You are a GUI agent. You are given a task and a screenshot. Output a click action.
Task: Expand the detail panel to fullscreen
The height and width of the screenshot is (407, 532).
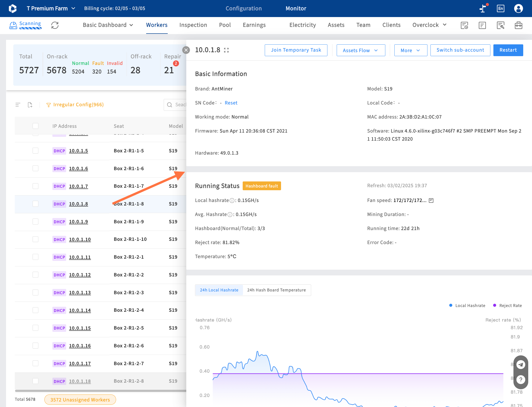pos(226,50)
